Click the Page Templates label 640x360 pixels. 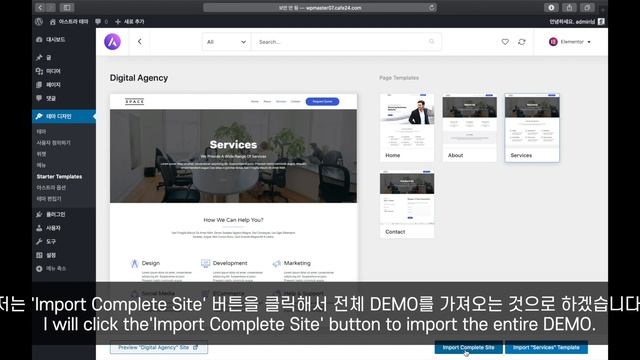click(x=399, y=78)
